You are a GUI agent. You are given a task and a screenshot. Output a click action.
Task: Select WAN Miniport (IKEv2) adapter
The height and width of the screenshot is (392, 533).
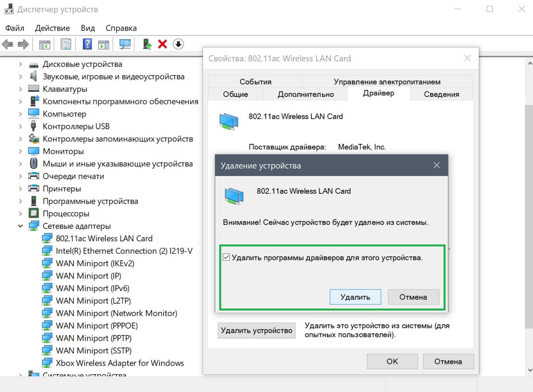click(x=95, y=263)
